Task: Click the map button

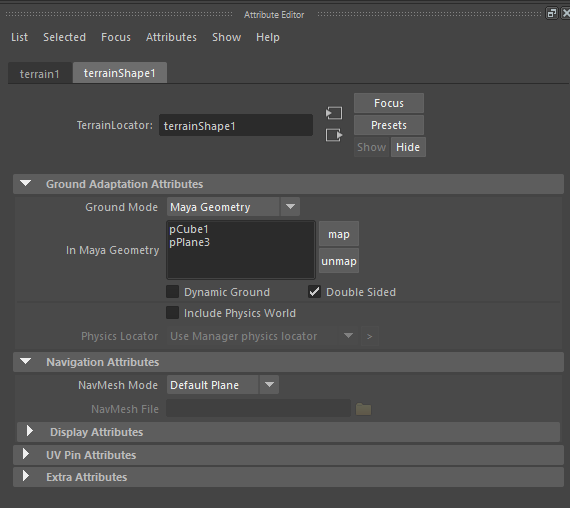Action: pyautogui.click(x=339, y=234)
